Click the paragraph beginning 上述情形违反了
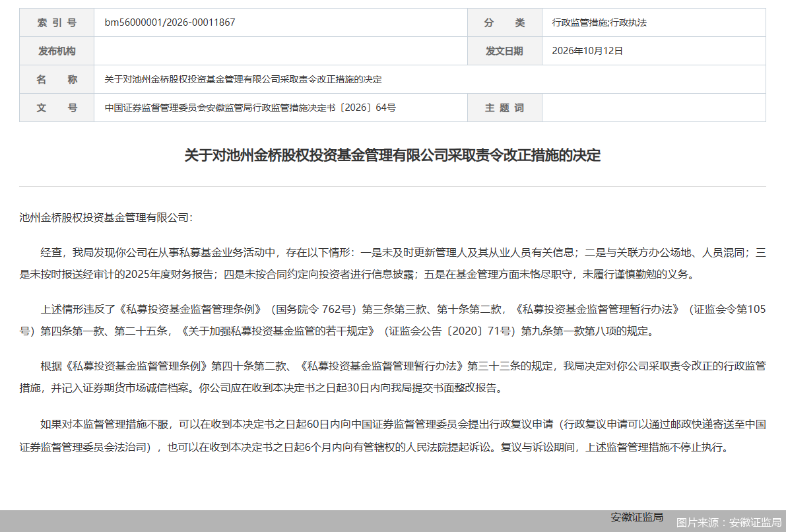The image size is (786, 532). 393,320
